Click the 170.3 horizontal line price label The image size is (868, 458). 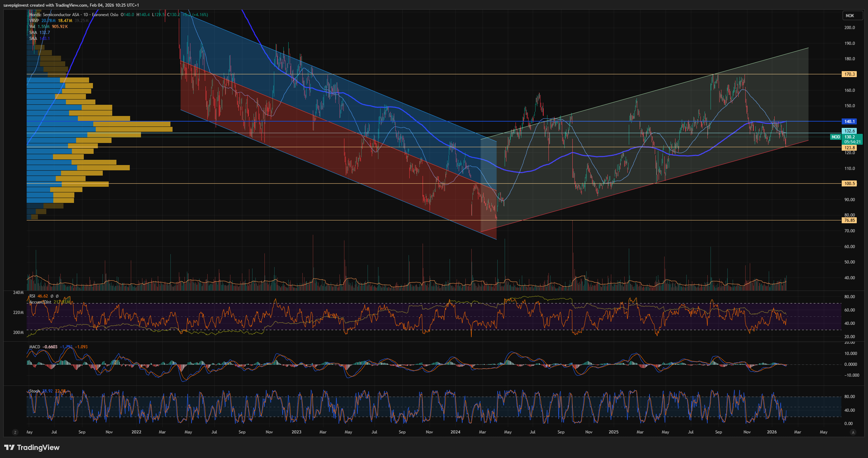(x=849, y=74)
